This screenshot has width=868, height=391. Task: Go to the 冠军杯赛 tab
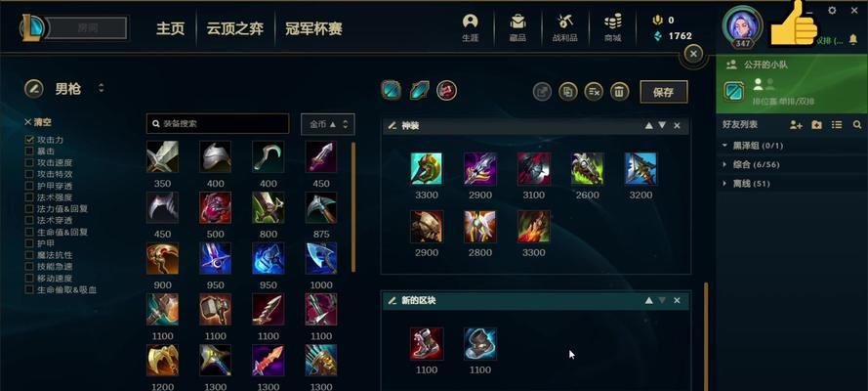[x=313, y=28]
